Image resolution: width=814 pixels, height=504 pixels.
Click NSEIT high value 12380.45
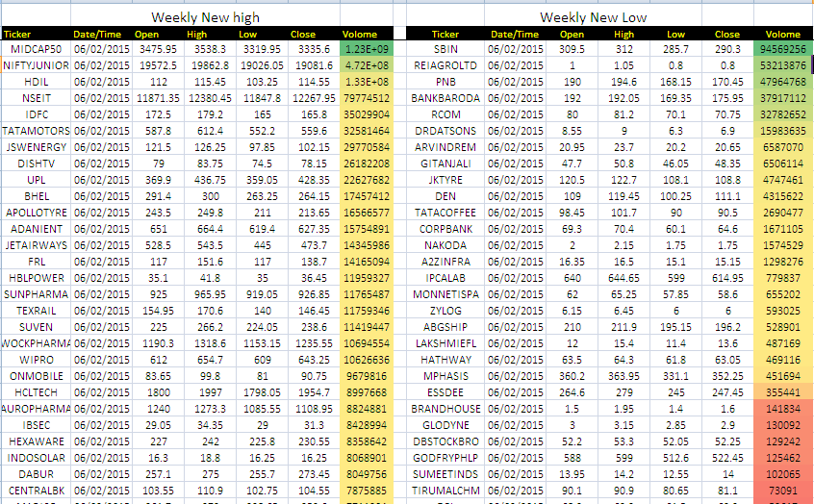click(x=211, y=98)
